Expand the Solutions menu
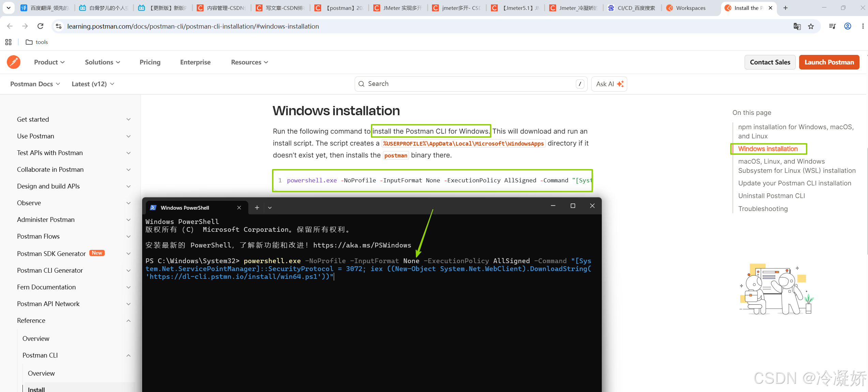The width and height of the screenshot is (868, 392). pos(103,62)
